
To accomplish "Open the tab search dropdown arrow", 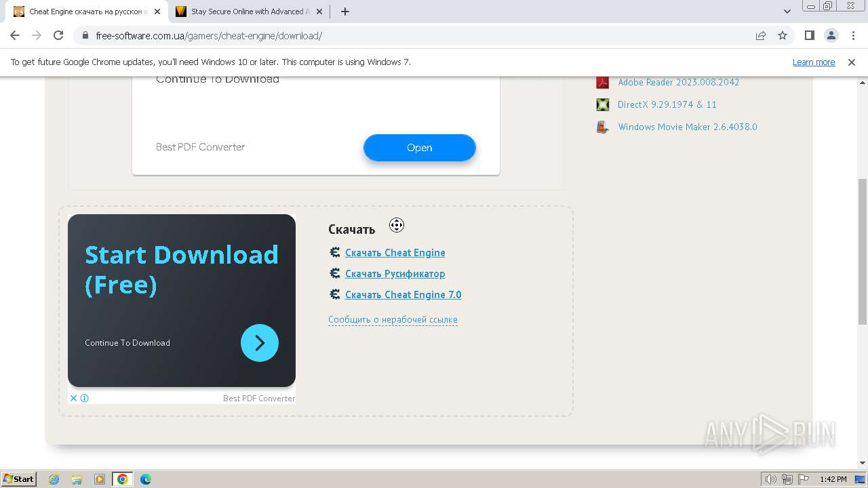I will 787,12.
